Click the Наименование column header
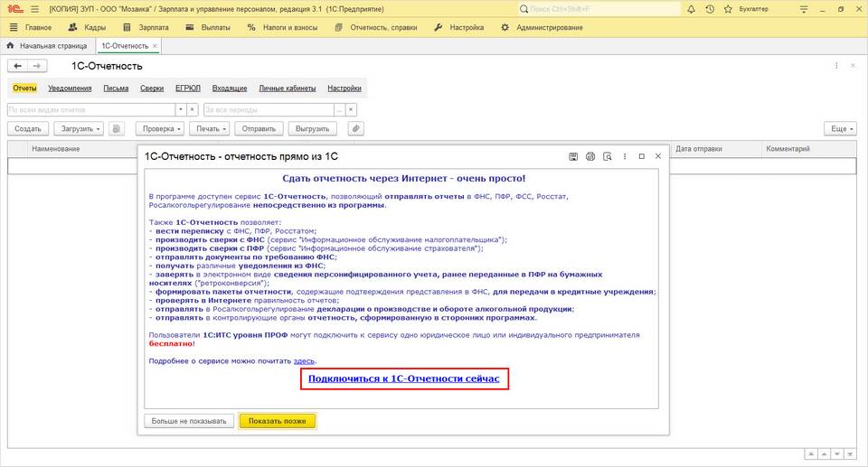 click(56, 149)
